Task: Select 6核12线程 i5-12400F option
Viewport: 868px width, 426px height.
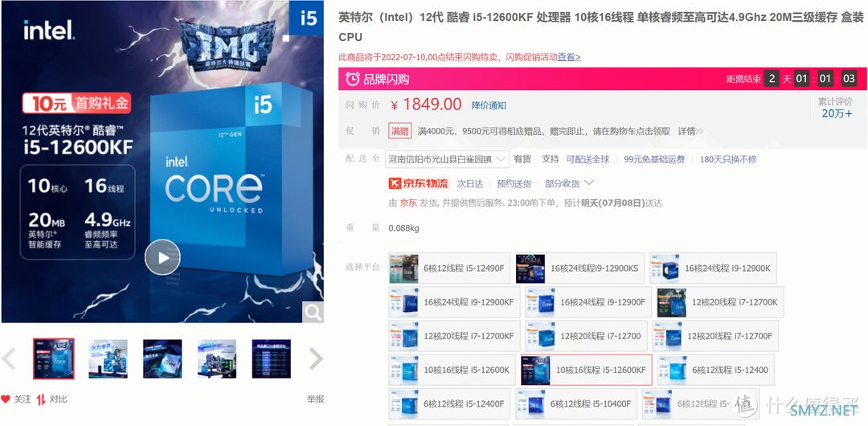Action: point(449,403)
